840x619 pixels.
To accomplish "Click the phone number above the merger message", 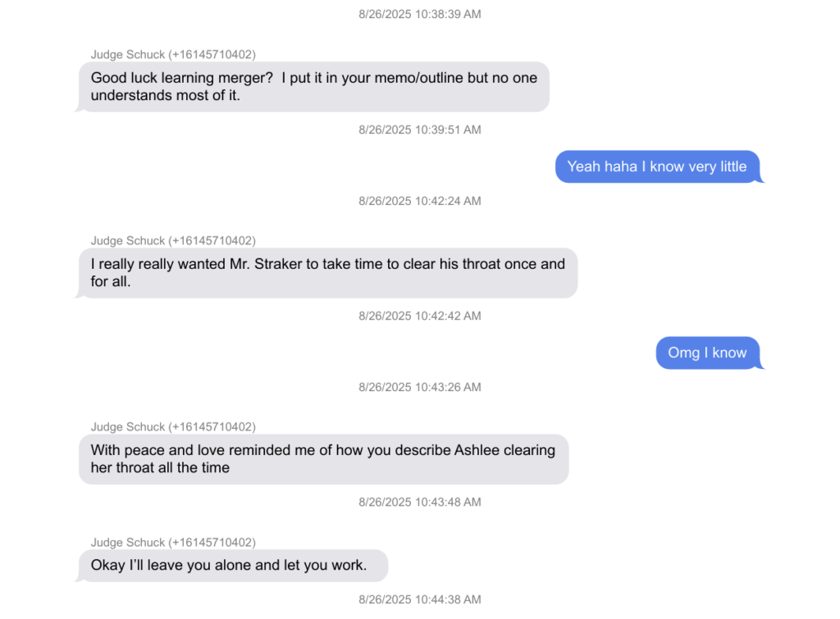I will 212,55.
